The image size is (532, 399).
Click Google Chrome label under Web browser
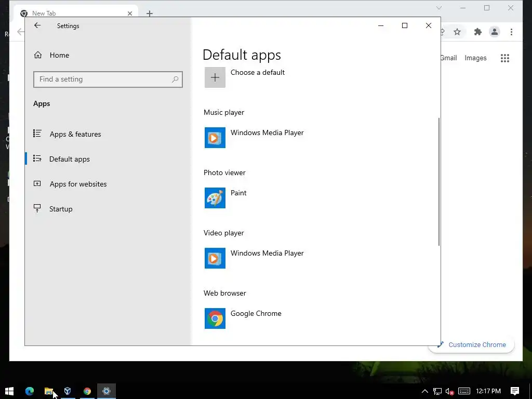[256, 313]
